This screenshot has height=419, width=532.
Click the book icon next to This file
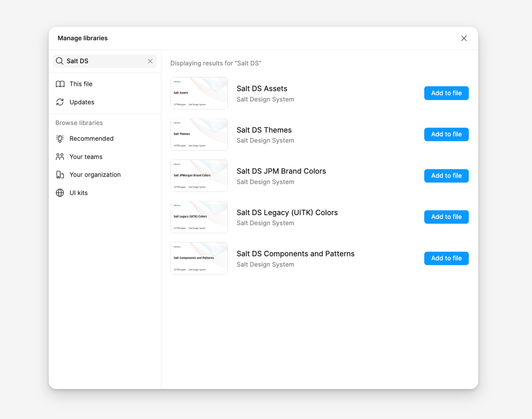click(60, 84)
